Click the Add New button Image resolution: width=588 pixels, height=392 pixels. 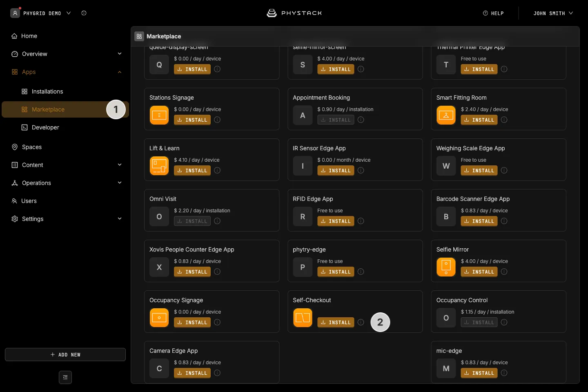(x=65, y=354)
